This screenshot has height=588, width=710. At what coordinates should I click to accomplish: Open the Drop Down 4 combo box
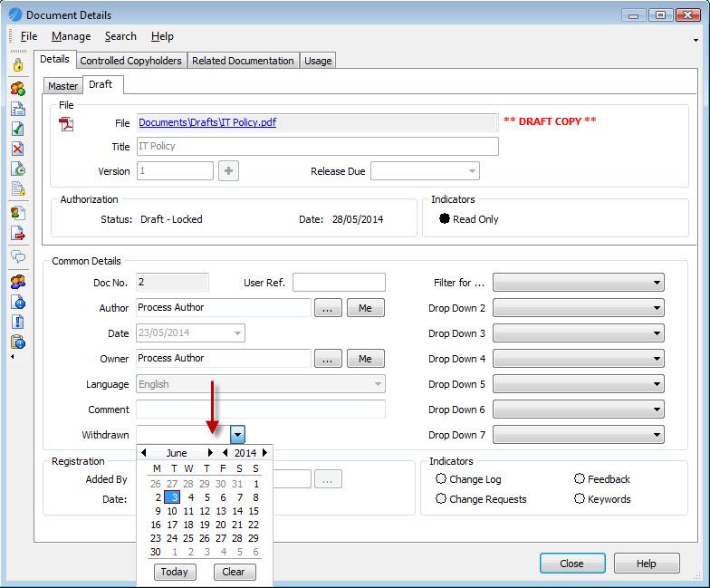pyautogui.click(x=578, y=359)
